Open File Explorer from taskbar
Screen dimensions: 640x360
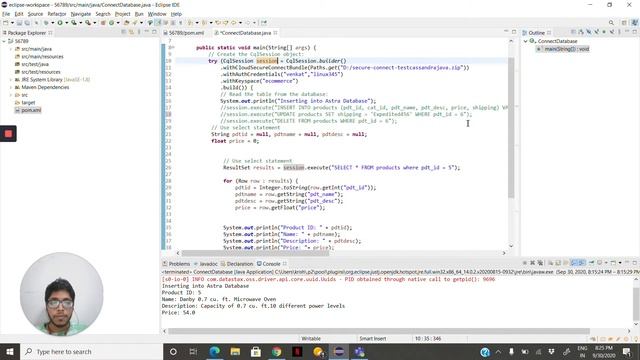click(235, 351)
